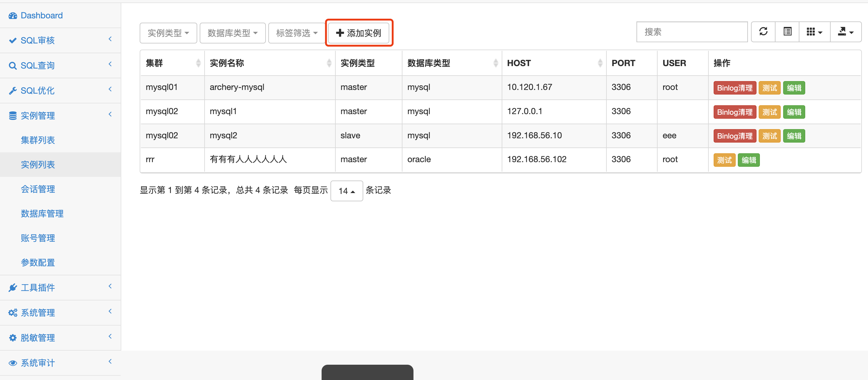Click the 添加实例 button

(359, 33)
